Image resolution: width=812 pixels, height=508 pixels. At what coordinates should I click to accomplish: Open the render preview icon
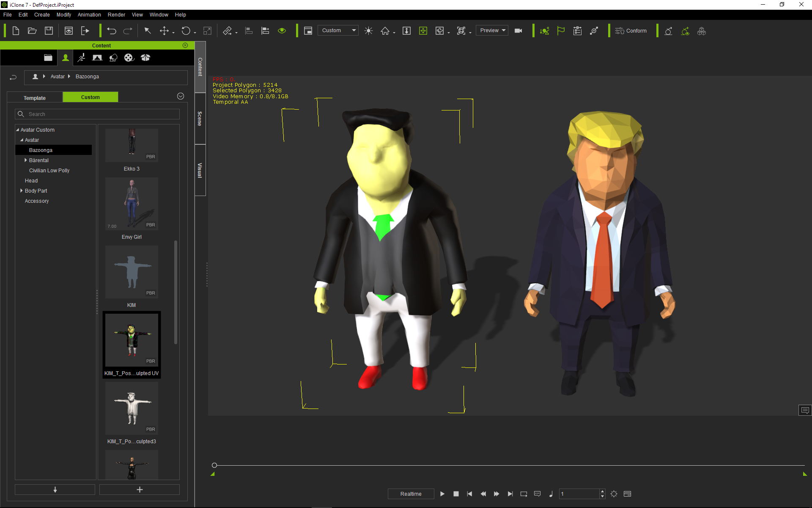pyautogui.click(x=69, y=31)
